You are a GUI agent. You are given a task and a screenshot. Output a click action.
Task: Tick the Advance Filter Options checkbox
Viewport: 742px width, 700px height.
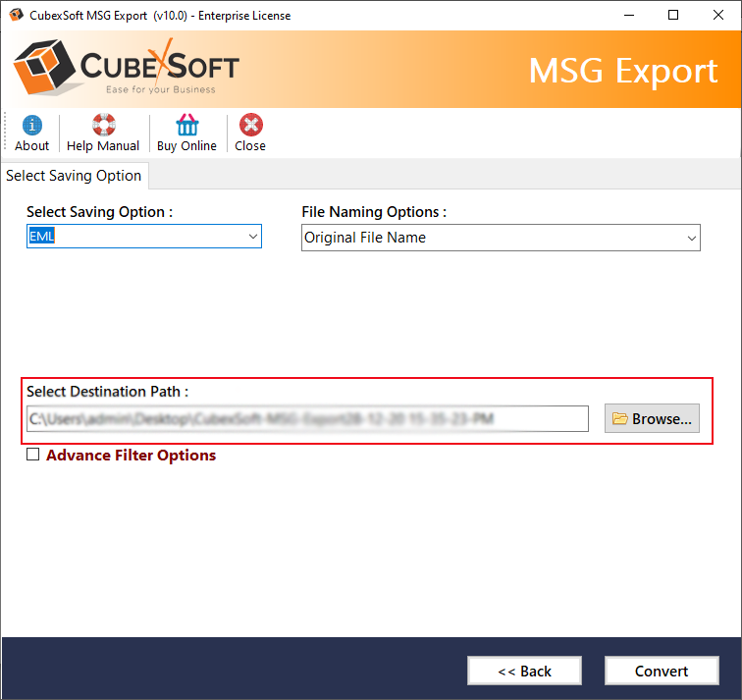(33, 455)
